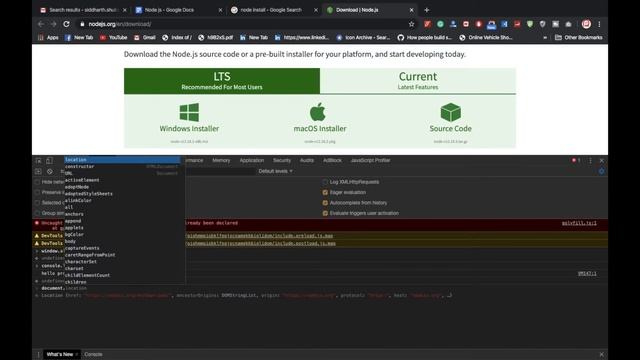Toggle Selected context only checkbox

(x=38, y=202)
